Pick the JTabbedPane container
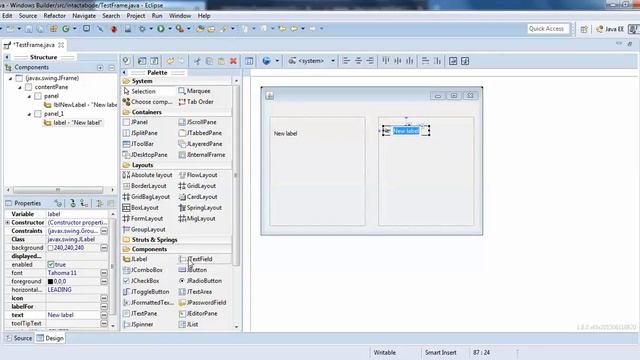Viewport: 640px width, 360px height. click(200, 133)
